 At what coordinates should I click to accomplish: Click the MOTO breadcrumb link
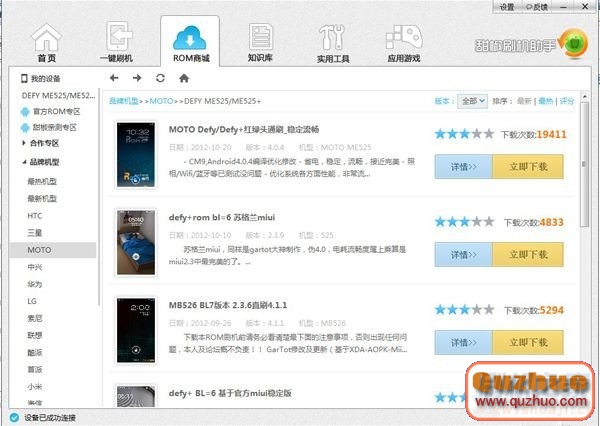[161, 101]
